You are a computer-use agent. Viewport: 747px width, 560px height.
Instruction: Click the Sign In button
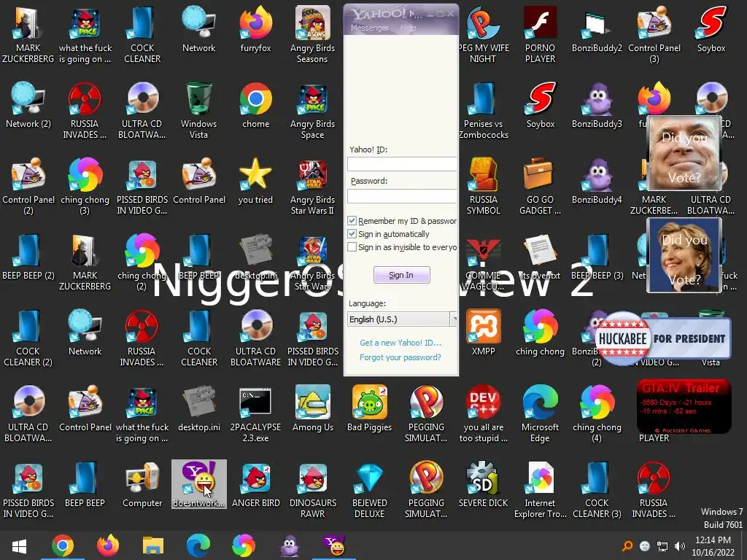(402, 275)
